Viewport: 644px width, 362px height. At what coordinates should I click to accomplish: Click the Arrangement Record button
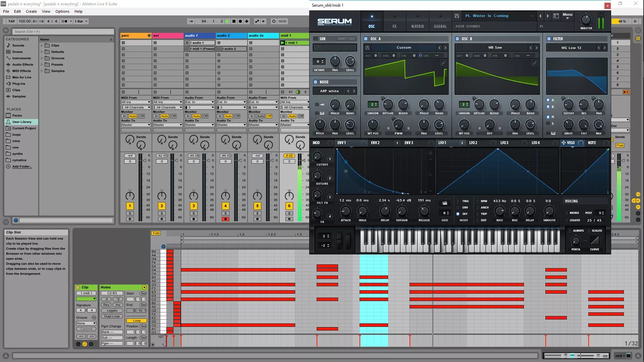(240, 21)
